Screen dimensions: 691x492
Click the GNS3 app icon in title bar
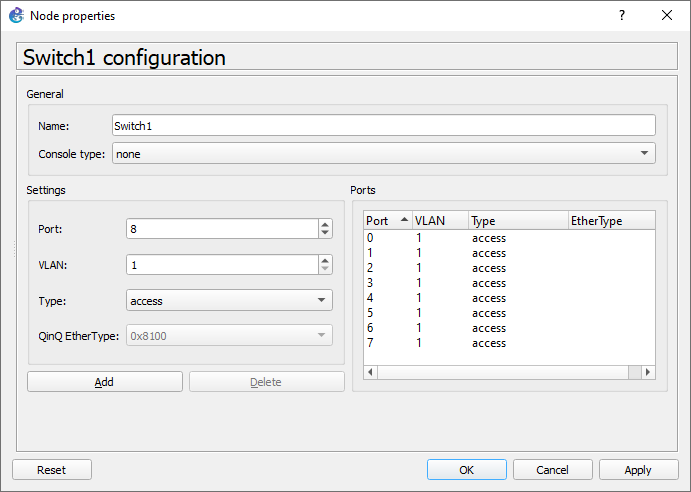[16, 15]
